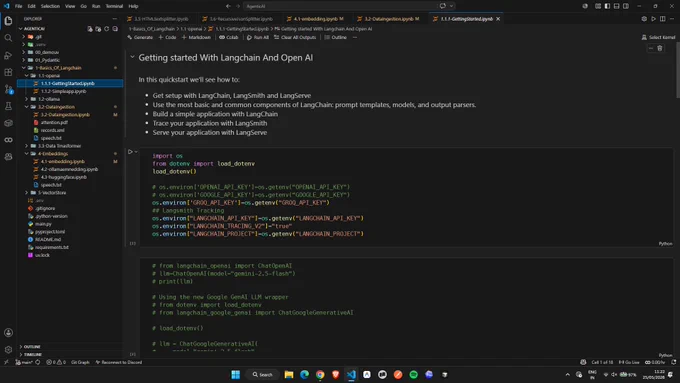Add a Markdown cell from toolbar
Image resolution: width=680 pixels, height=383 pixels.
(196, 37)
